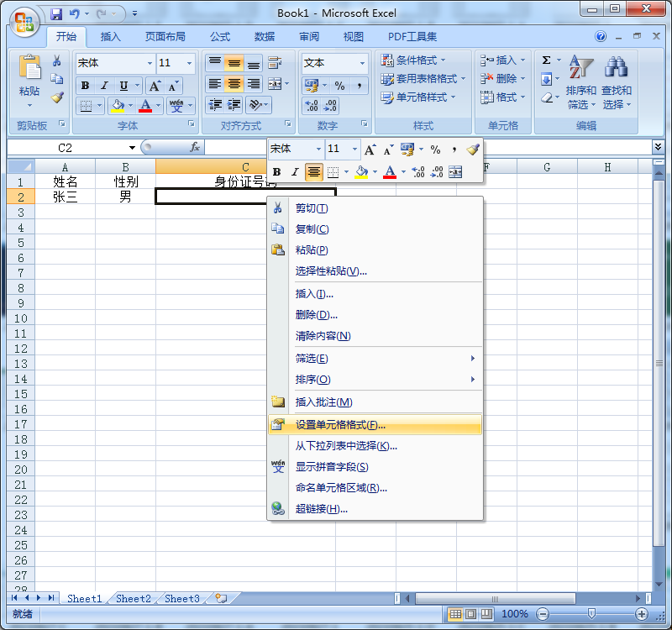Undo the last action in Quick Access toolbar
This screenshot has width=672, height=630.
(75, 14)
